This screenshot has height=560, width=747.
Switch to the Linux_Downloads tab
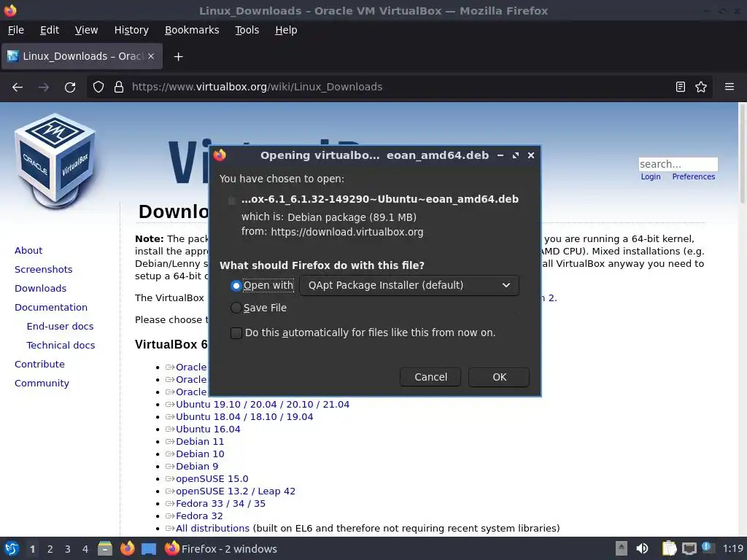(82, 56)
